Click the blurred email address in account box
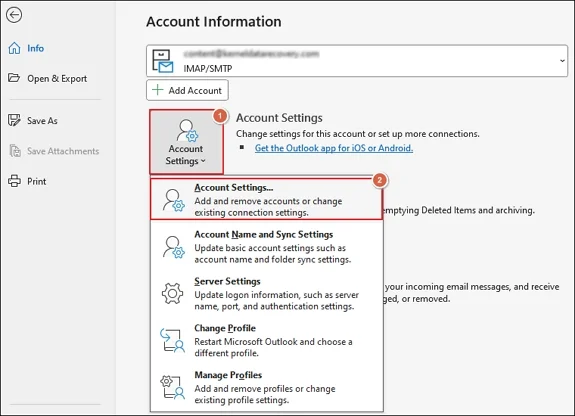Screen dimensions: 575x416 tap(251, 54)
